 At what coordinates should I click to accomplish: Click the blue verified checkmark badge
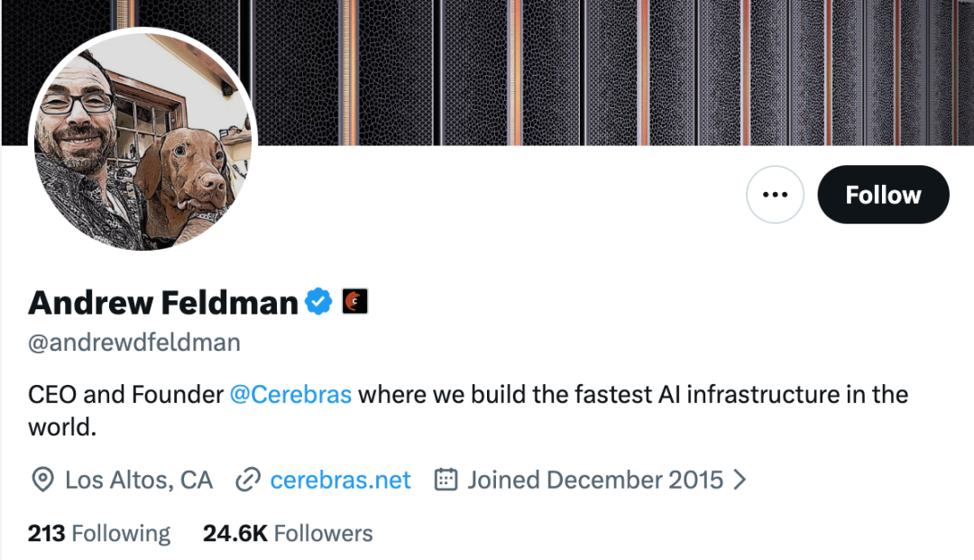tap(318, 302)
